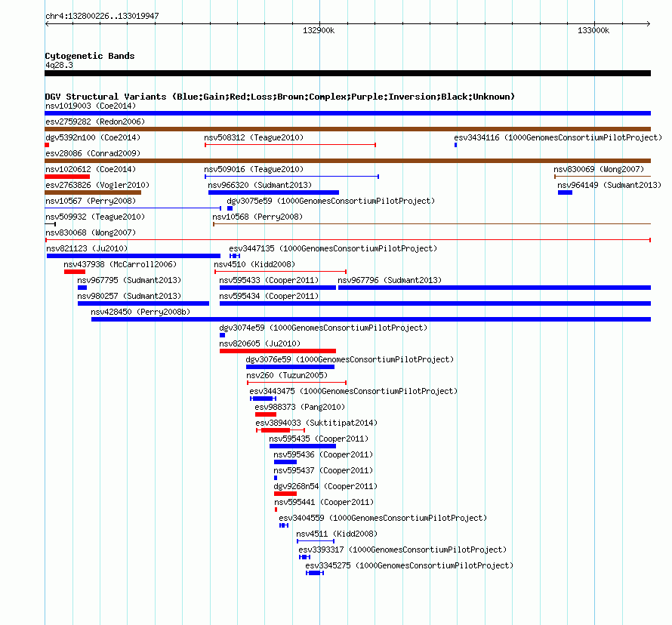The image size is (672, 625).
Task: Select the red nsv820605 loss bar
Action: coord(278,351)
